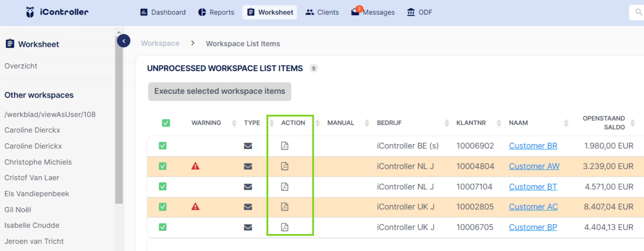Sort by the NAAM column arrows
644x251 pixels.
point(566,123)
